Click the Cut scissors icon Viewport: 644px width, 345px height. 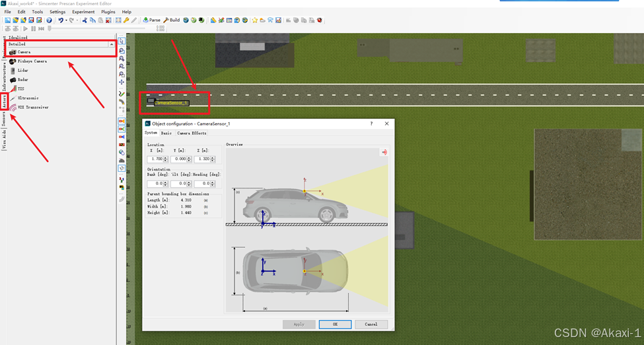pos(85,20)
